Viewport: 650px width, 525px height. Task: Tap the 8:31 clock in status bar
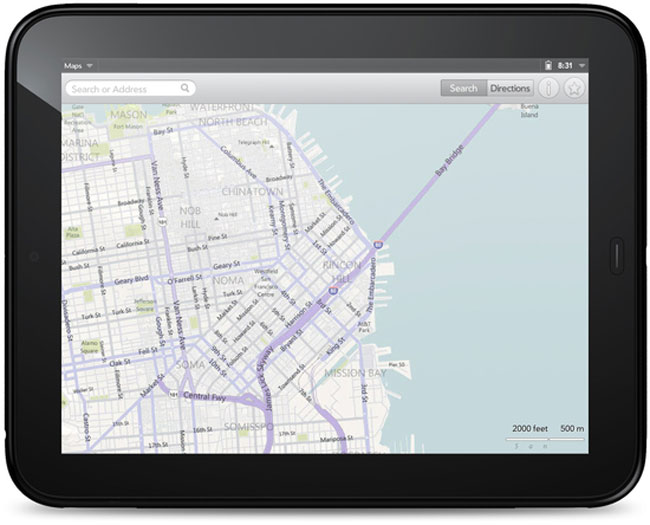click(x=565, y=66)
